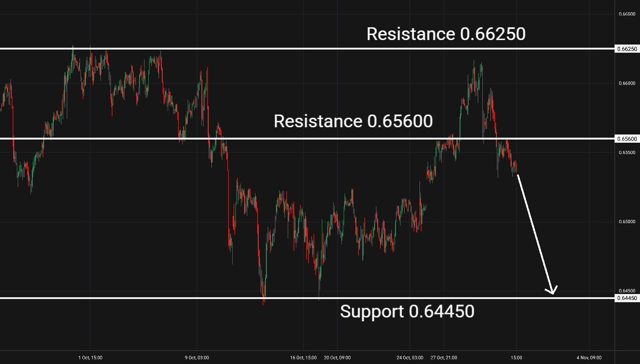
Task: Click the "20 Oct, 09:00" time label
Action: tap(337, 358)
